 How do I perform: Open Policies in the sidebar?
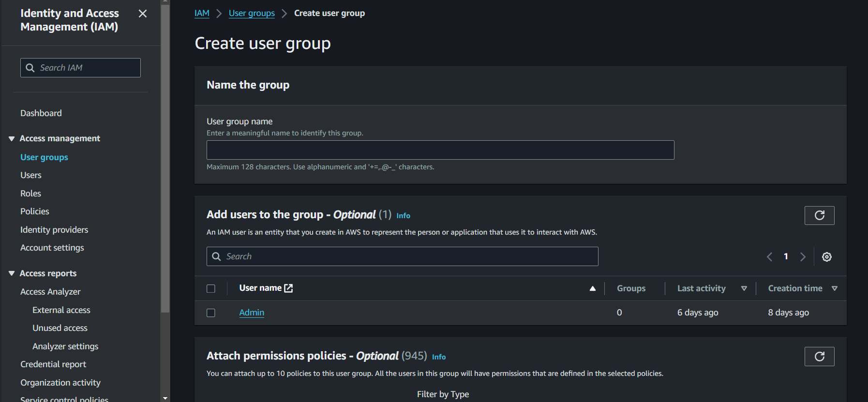(35, 211)
